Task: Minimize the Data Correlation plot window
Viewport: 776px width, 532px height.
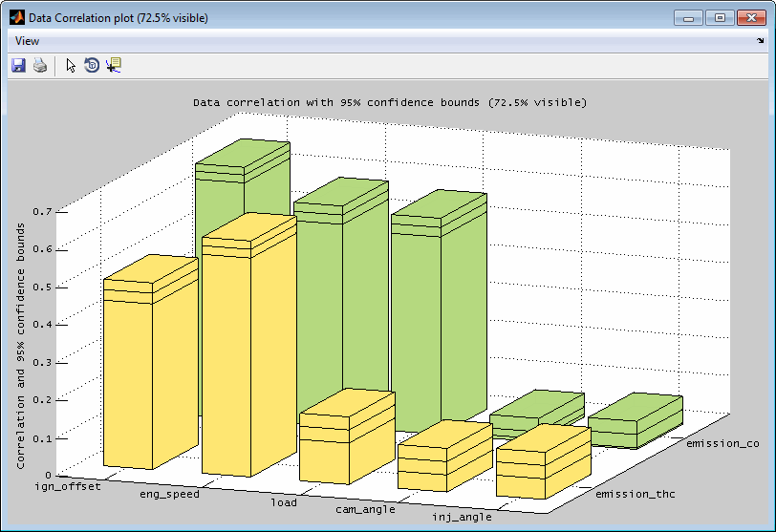Action: 688,17
